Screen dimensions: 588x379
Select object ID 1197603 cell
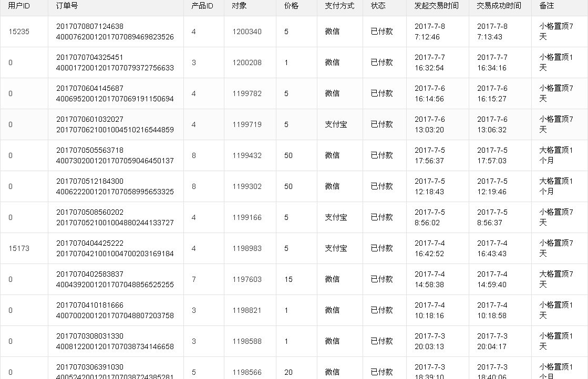pyautogui.click(x=247, y=279)
